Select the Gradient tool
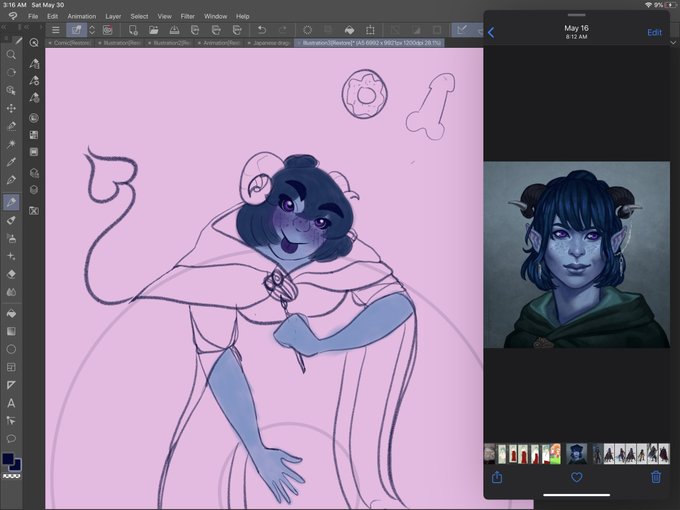Image resolution: width=680 pixels, height=510 pixels. coord(11,331)
